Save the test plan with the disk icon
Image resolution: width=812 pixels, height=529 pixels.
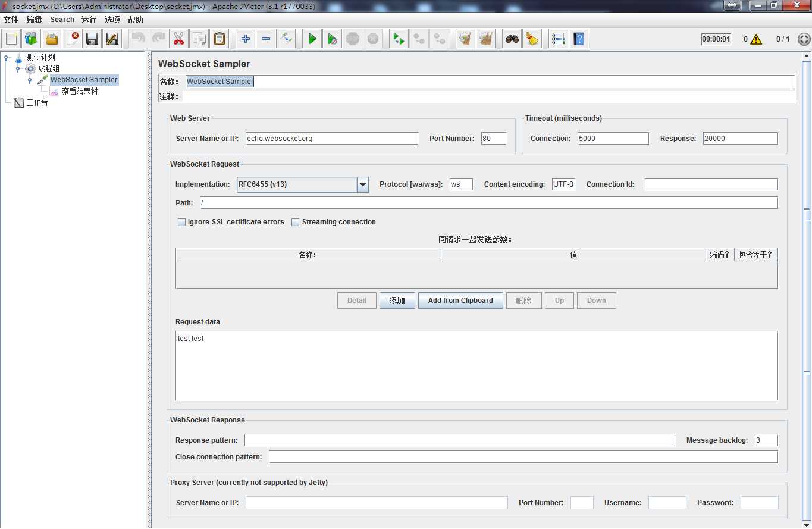(92, 39)
